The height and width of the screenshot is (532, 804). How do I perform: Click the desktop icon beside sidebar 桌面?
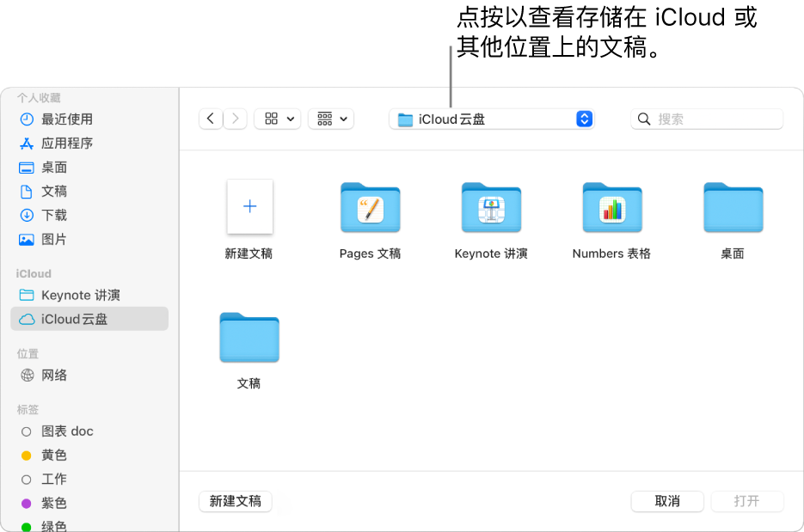click(x=27, y=168)
